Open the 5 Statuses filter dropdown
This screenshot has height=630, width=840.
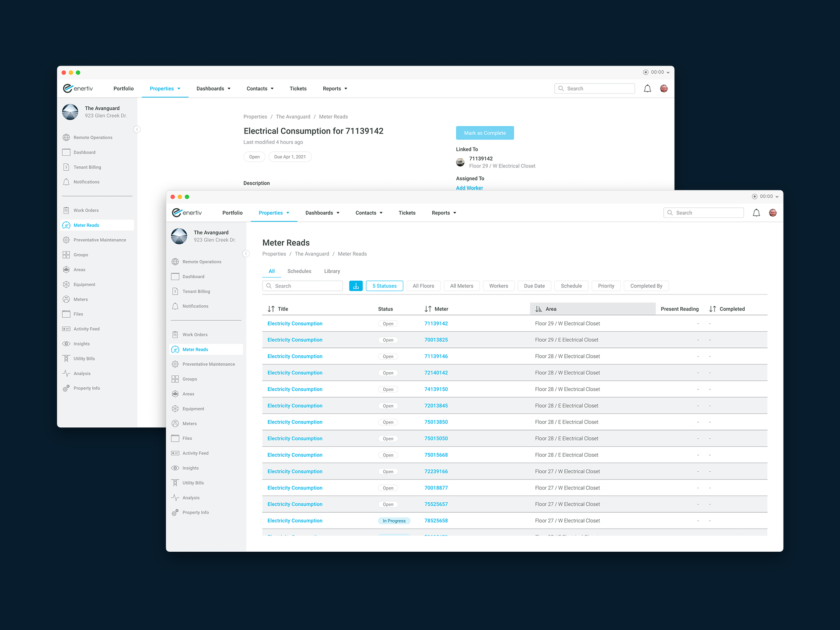pyautogui.click(x=384, y=286)
